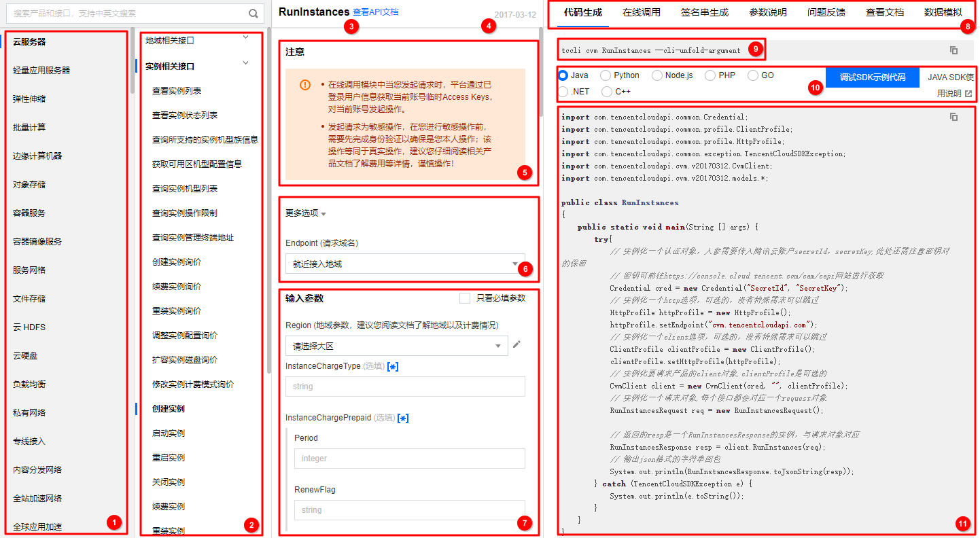Click the pencil edit icon beside Region selector

pos(517,345)
